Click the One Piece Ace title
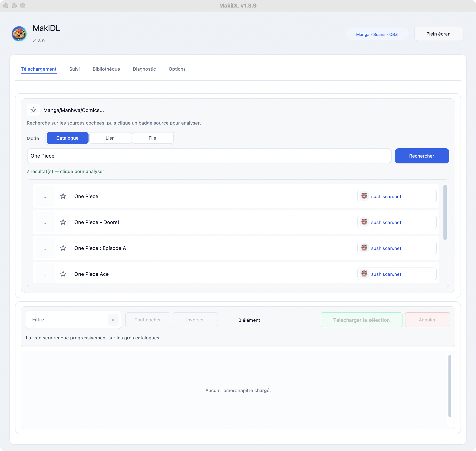 91,274
